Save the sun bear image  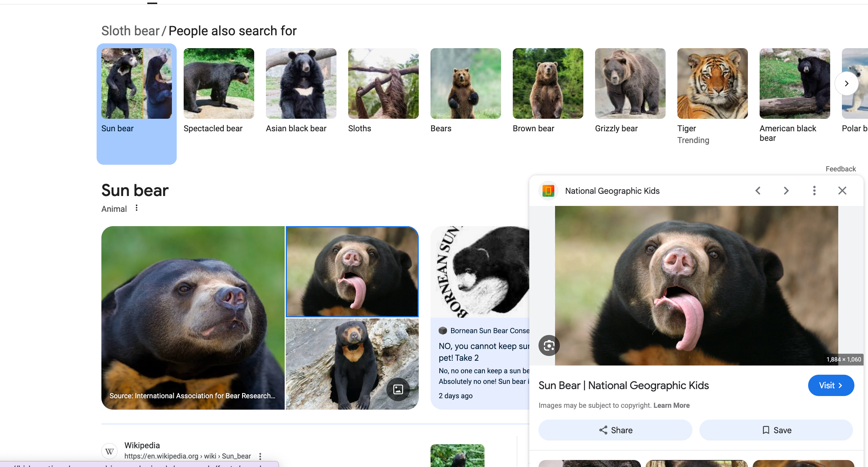click(x=776, y=430)
